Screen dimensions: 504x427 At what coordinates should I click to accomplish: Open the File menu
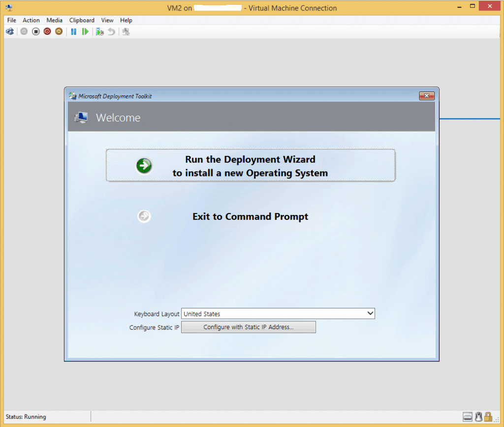tap(12, 20)
